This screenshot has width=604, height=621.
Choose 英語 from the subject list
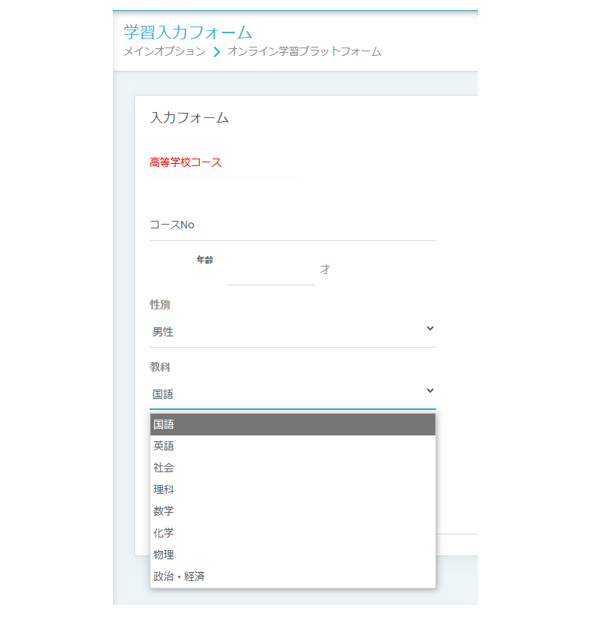click(x=292, y=446)
